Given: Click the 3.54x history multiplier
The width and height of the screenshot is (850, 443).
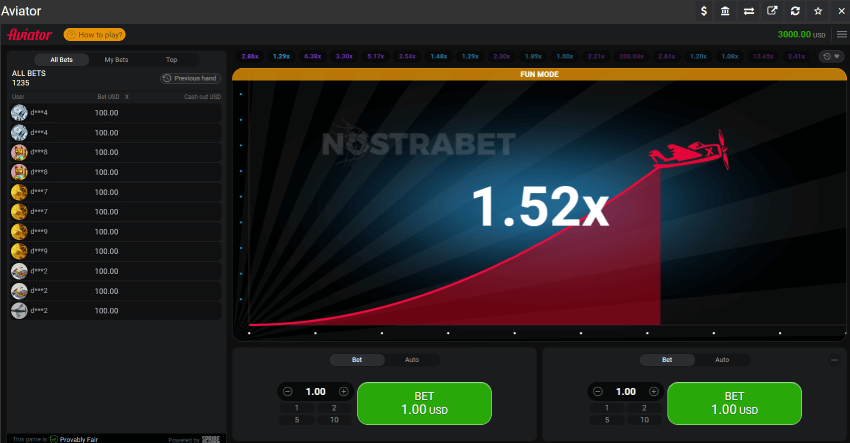Looking at the screenshot, I should pyautogui.click(x=407, y=56).
